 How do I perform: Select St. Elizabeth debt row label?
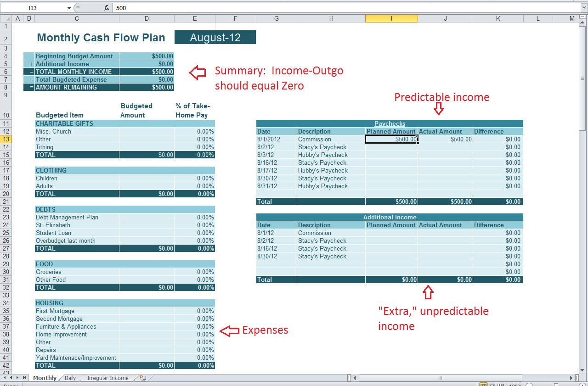tap(77, 225)
